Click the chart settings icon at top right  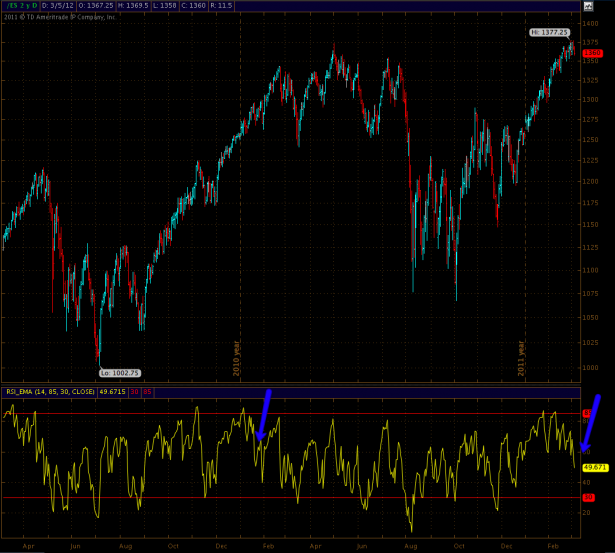tap(588, 5)
